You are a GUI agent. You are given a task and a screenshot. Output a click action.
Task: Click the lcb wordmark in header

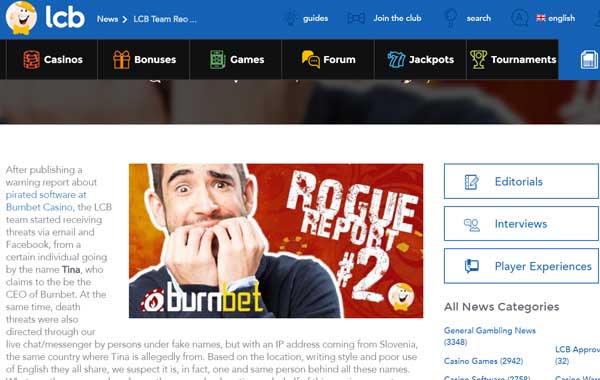65,17
